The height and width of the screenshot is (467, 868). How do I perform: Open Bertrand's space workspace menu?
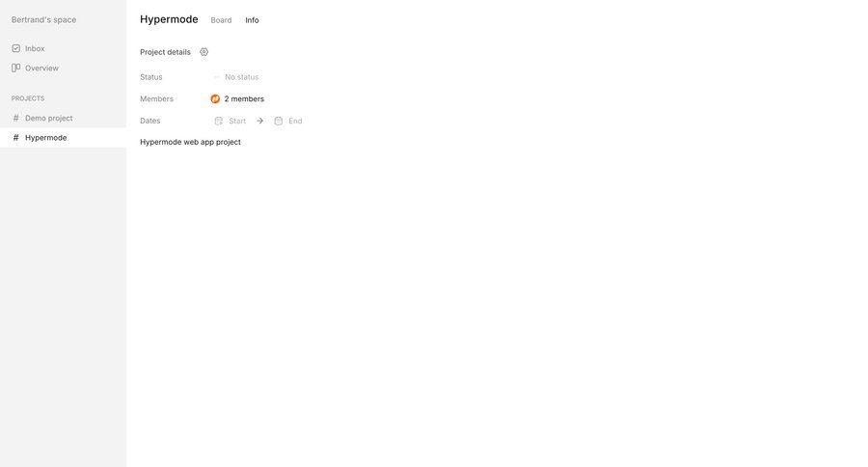click(x=43, y=20)
